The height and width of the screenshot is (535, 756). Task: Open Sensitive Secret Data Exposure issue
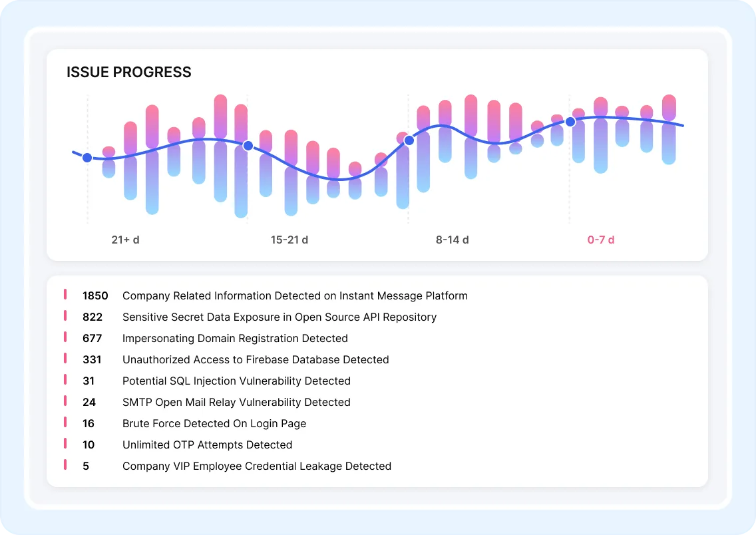[280, 317]
